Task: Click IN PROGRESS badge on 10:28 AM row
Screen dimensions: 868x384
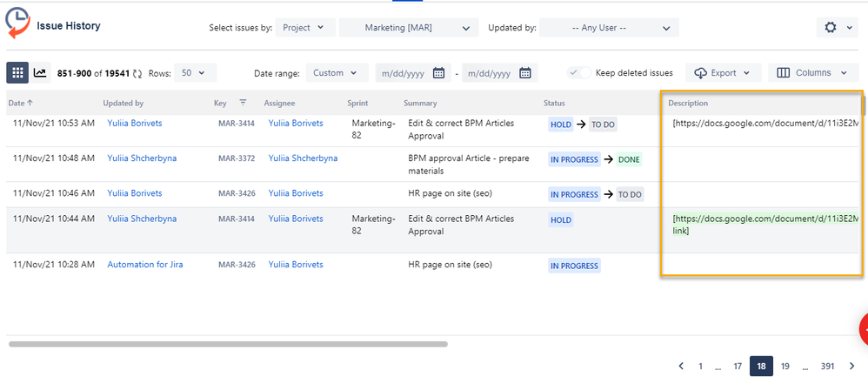Action: [x=574, y=266]
